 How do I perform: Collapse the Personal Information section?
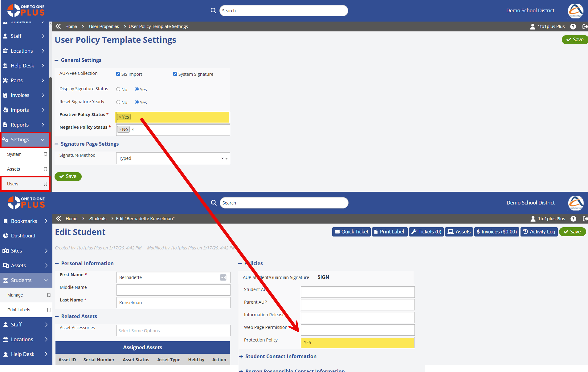coord(57,264)
